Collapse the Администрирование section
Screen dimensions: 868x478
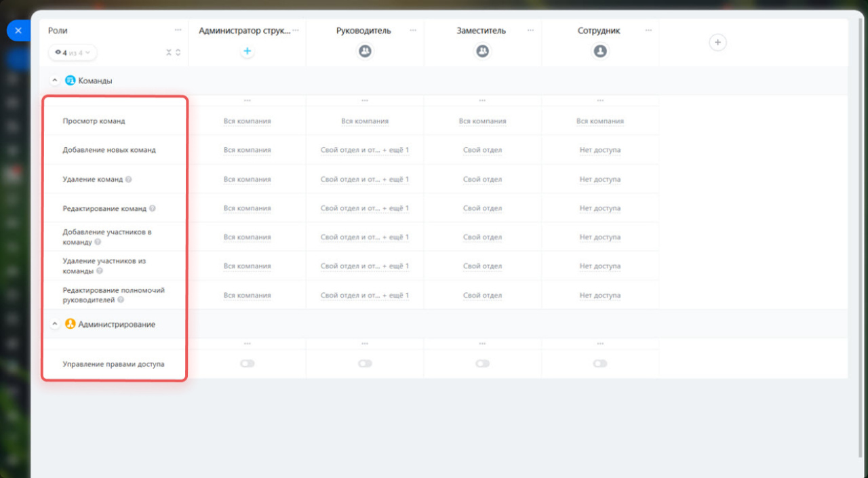(55, 325)
